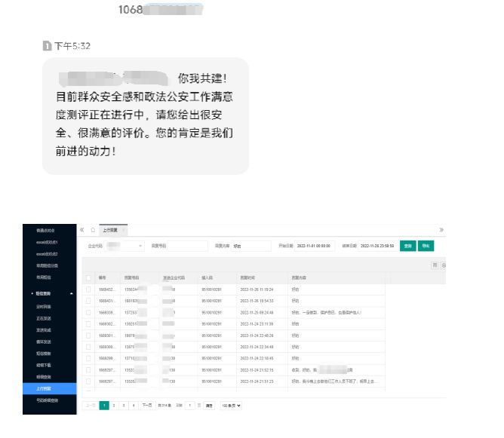Close the 上行回复 tab using its x
The image size is (504, 438).
coord(124,230)
